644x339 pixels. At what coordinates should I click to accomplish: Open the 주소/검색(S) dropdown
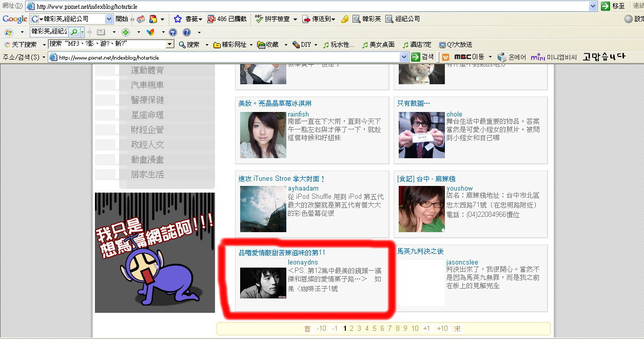24,57
